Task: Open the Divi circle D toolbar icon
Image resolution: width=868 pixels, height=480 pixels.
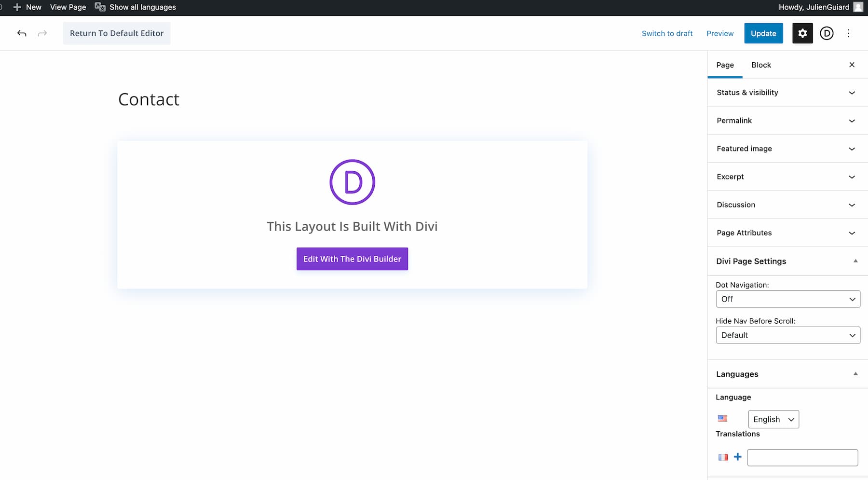Action: pos(827,33)
